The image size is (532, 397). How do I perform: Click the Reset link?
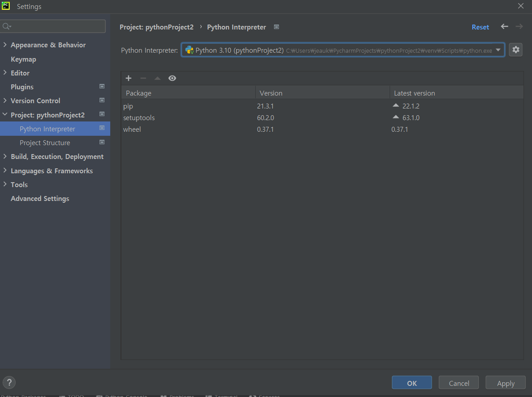pyautogui.click(x=480, y=27)
